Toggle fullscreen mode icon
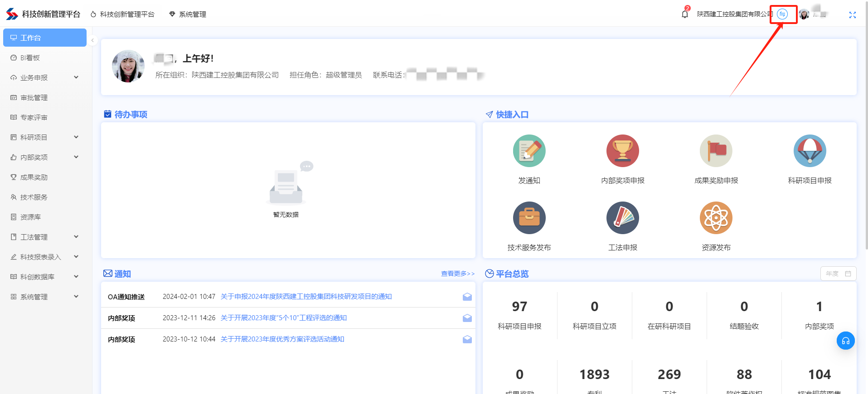Screen dimensions: 868x394 coord(852,14)
